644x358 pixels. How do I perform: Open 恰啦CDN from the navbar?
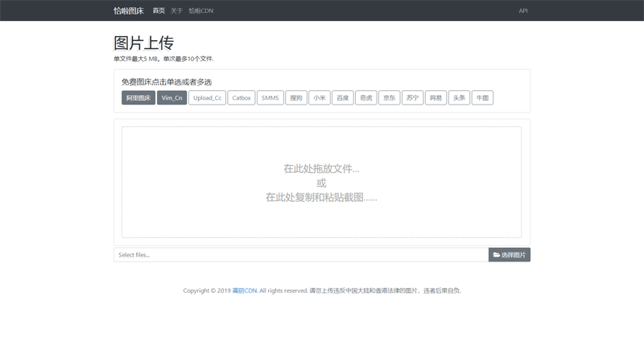pyautogui.click(x=200, y=10)
